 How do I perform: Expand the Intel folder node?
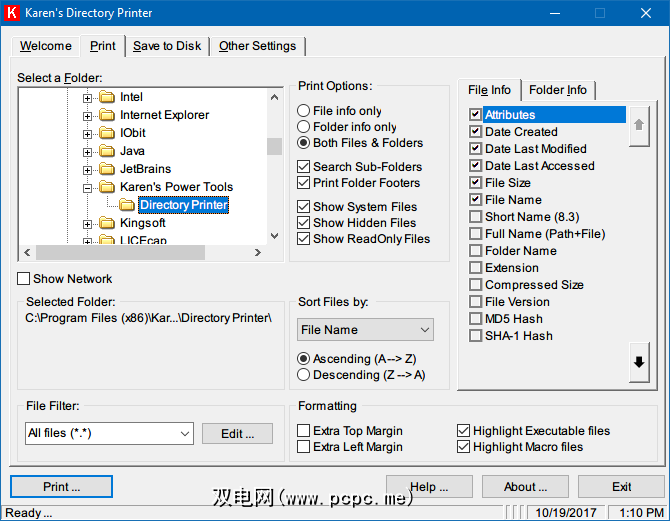coord(87,98)
